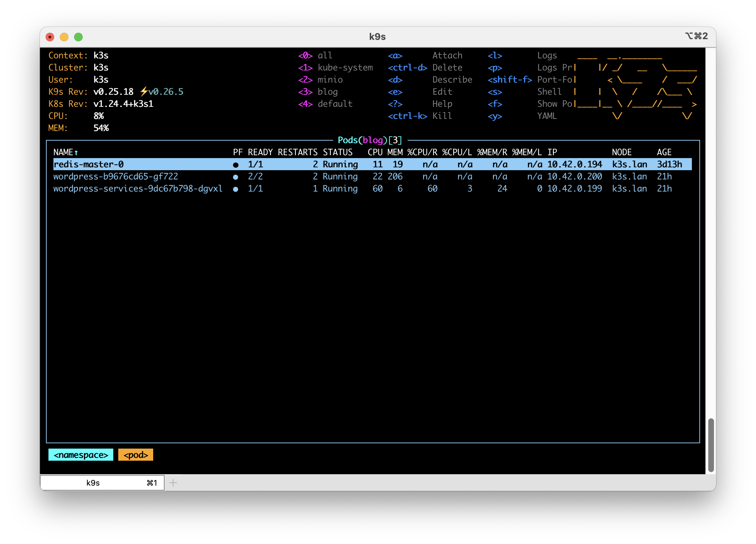756x544 pixels.
Task: Click the 3d13h age value
Action: click(669, 164)
